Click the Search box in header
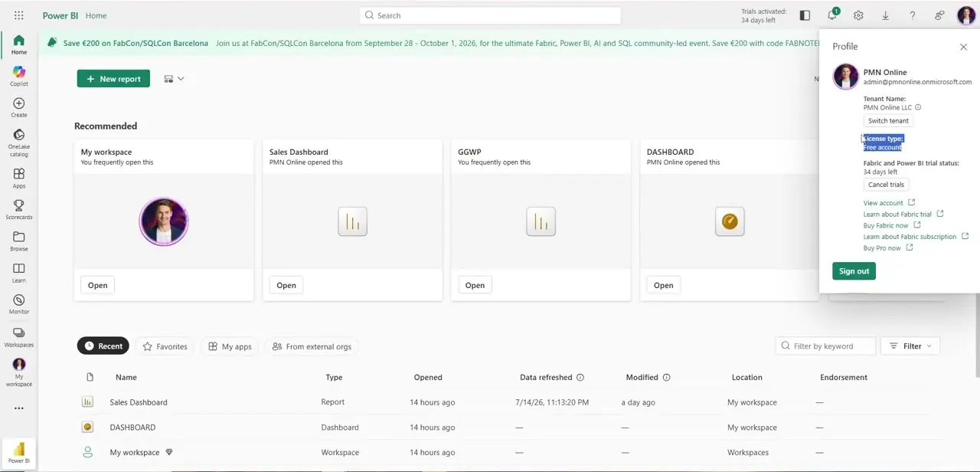The width and height of the screenshot is (980, 472). click(x=490, y=15)
